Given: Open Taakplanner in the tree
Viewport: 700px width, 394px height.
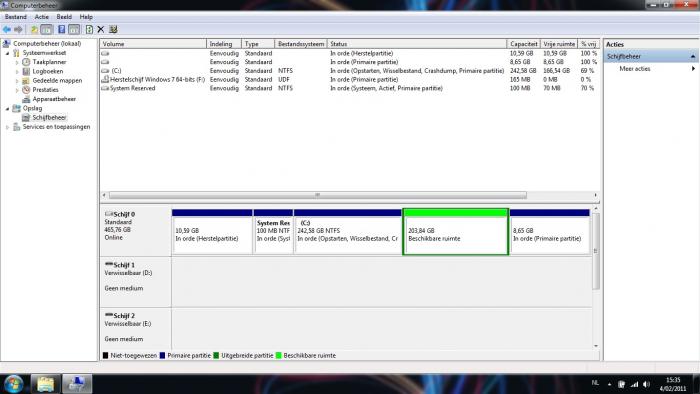Looking at the screenshot, I should point(49,62).
